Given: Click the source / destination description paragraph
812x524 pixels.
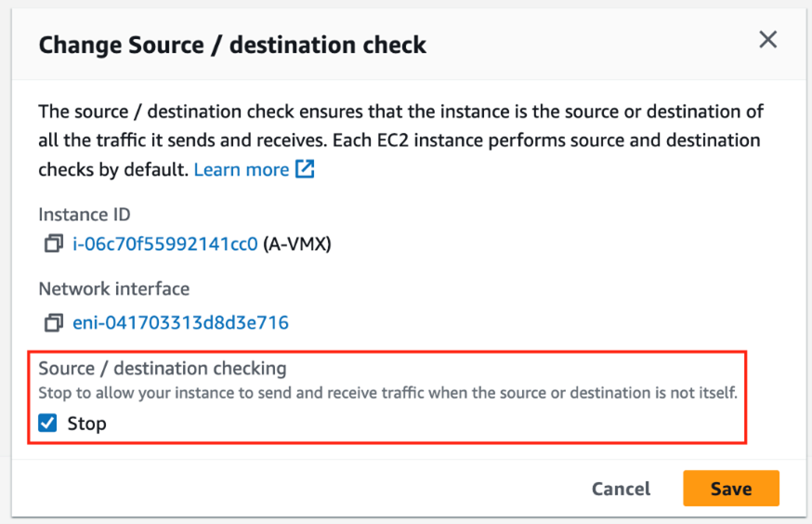Looking at the screenshot, I should [x=399, y=141].
